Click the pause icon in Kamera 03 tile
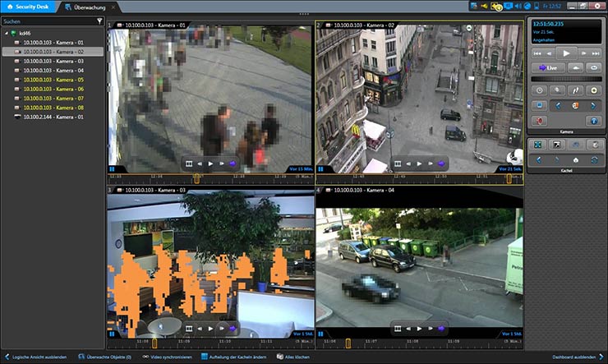608x364 pixels. (113, 334)
